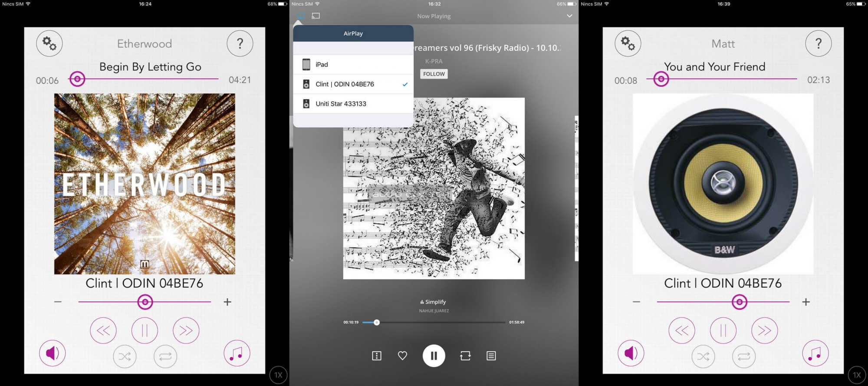Pause playback in Matt player
The width and height of the screenshot is (868, 386).
tap(723, 330)
